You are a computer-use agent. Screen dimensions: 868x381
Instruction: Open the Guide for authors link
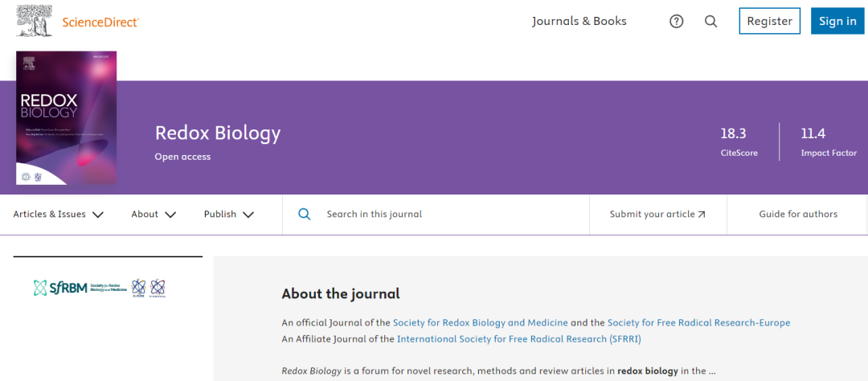tap(797, 215)
